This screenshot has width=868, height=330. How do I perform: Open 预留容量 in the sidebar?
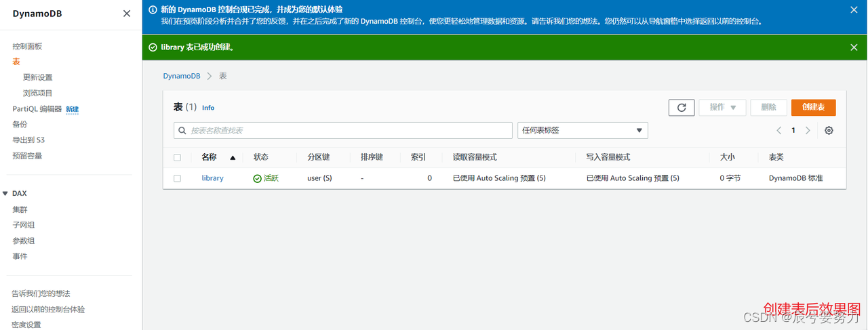[x=27, y=155]
